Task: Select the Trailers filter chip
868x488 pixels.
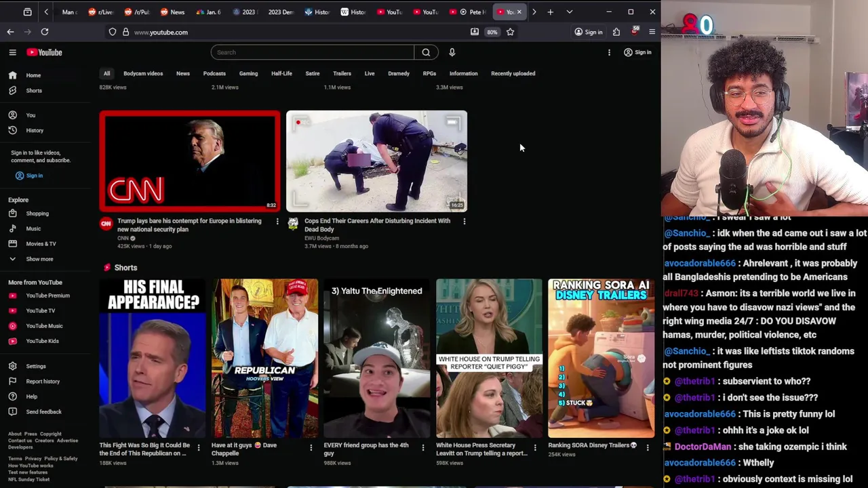Action: coord(342,73)
